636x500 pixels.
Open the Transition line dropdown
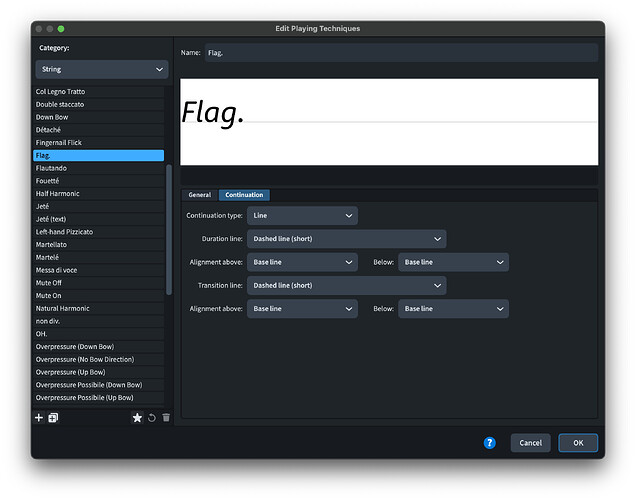pyautogui.click(x=347, y=285)
